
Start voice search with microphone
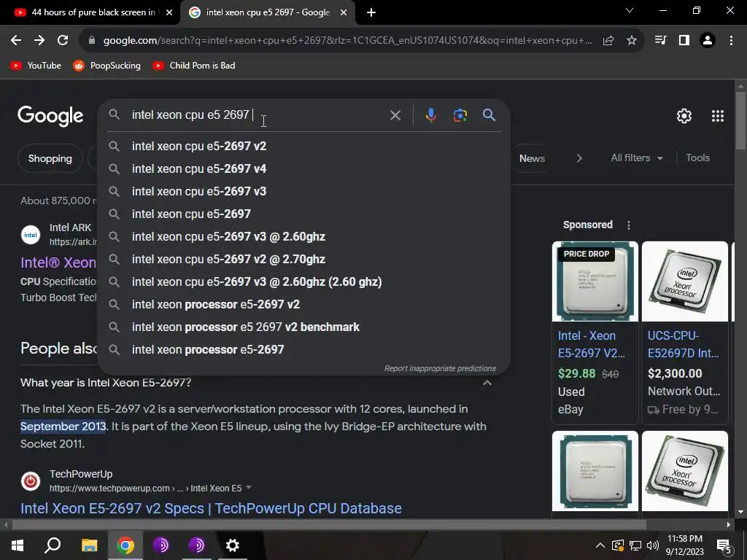(x=430, y=115)
